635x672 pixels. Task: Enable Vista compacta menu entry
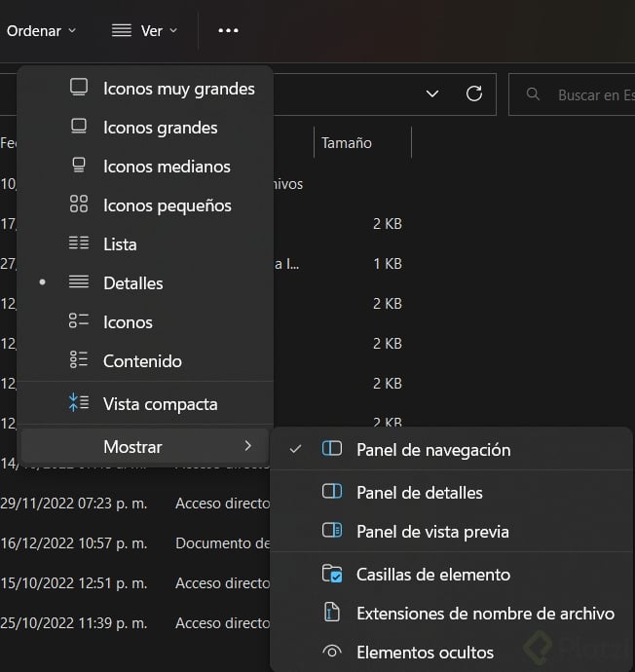point(160,403)
